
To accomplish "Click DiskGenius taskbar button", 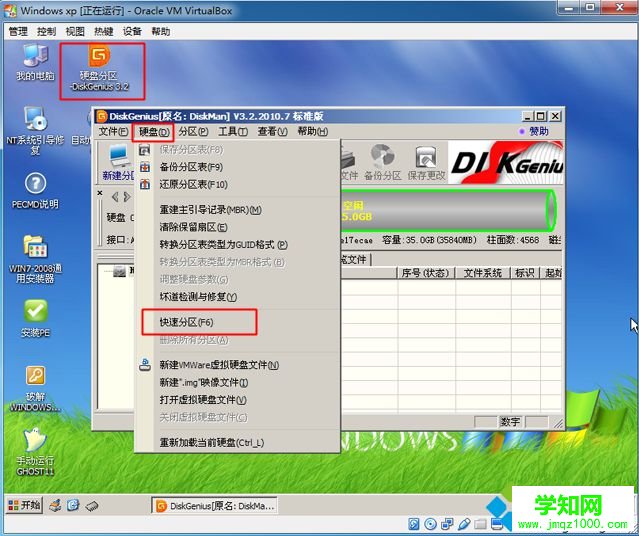I will coord(215,506).
